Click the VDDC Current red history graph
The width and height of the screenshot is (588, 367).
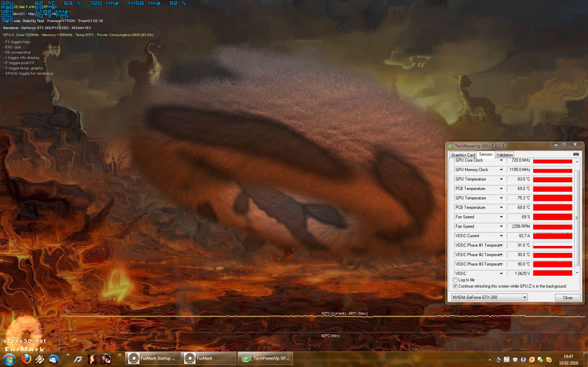(x=553, y=236)
